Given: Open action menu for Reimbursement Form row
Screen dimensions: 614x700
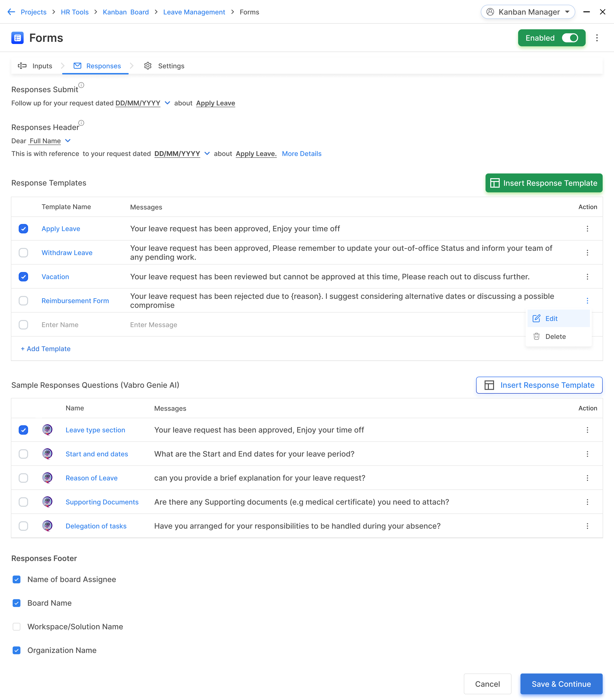Looking at the screenshot, I should [x=587, y=301].
